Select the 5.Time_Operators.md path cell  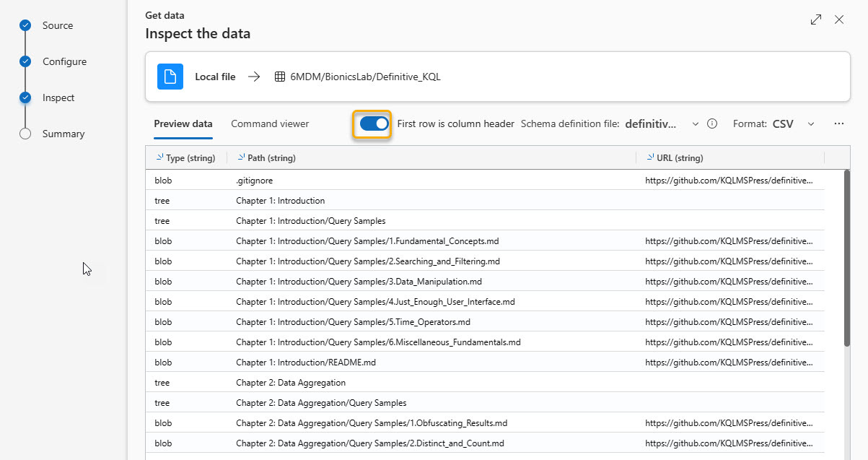point(431,321)
